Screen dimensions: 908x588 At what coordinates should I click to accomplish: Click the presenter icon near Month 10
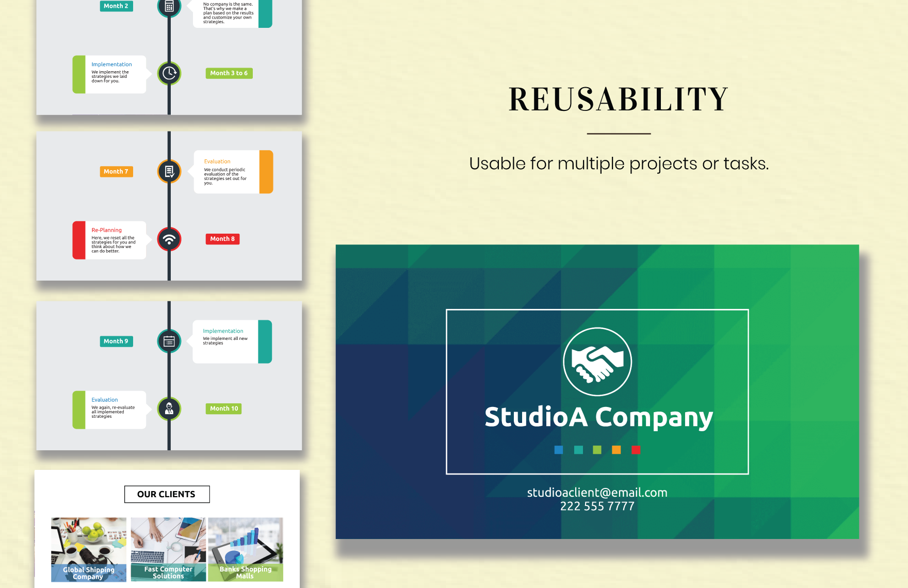pyautogui.click(x=169, y=409)
